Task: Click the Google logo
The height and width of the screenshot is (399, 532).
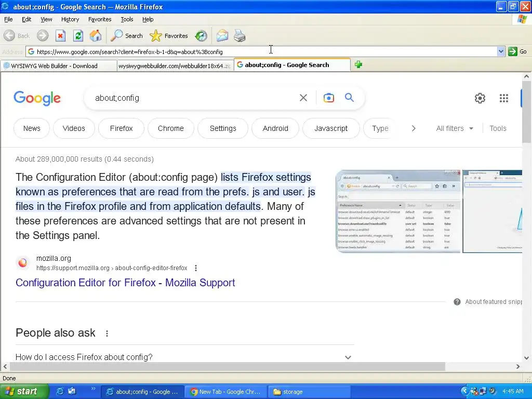Action: coord(37,98)
